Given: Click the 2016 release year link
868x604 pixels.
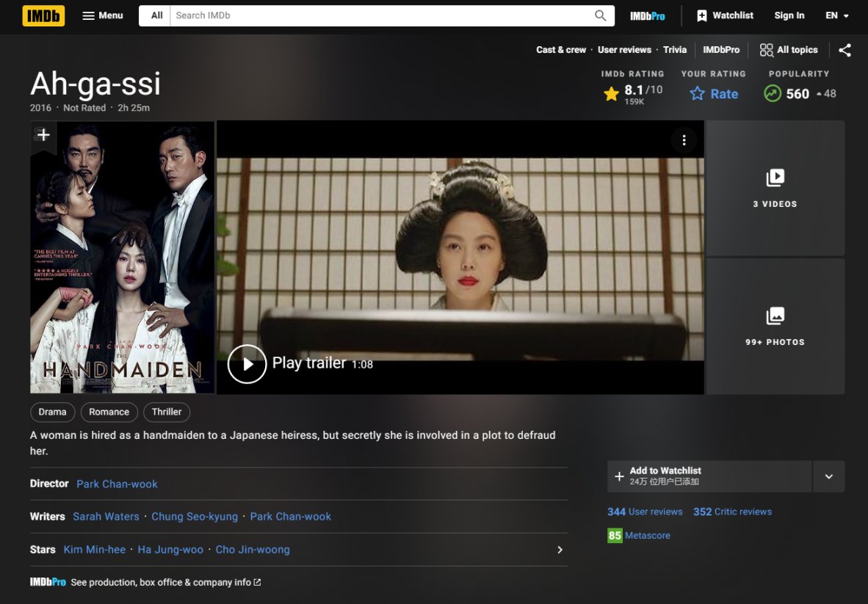Looking at the screenshot, I should [x=40, y=108].
